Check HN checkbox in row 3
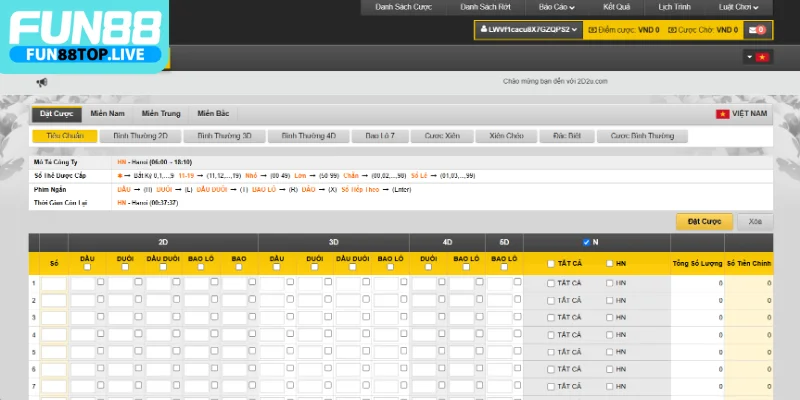The width and height of the screenshot is (800, 400). pos(609,318)
